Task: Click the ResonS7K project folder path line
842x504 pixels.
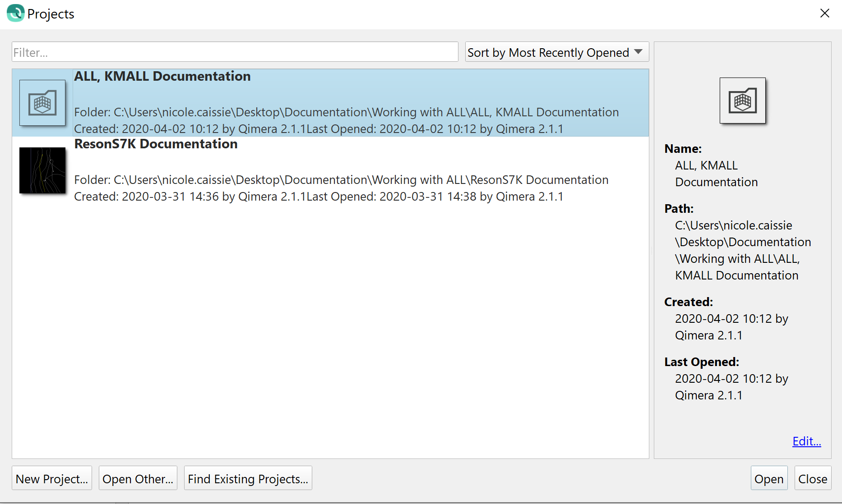Action: tap(341, 180)
